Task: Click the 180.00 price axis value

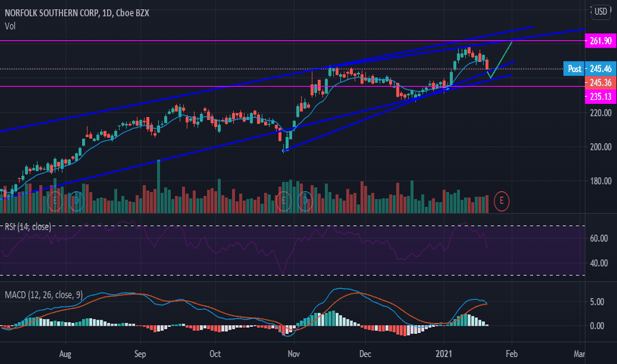Action: pos(600,181)
